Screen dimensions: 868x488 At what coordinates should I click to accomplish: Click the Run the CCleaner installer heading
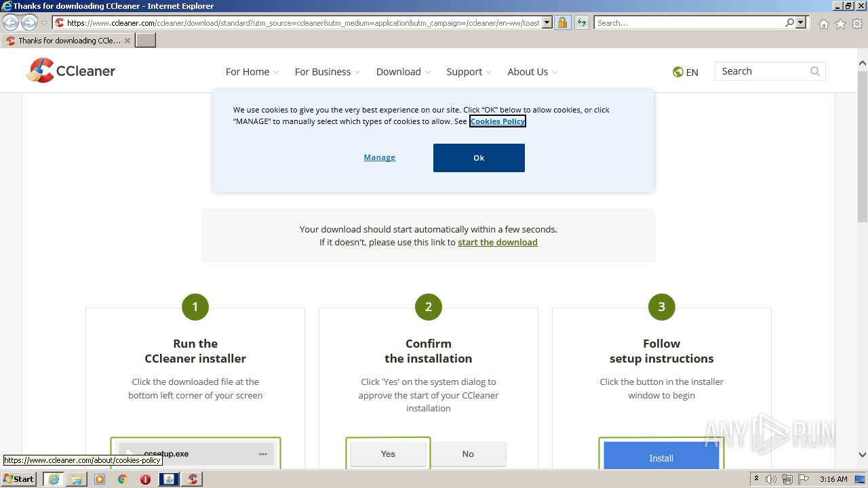[195, 351]
